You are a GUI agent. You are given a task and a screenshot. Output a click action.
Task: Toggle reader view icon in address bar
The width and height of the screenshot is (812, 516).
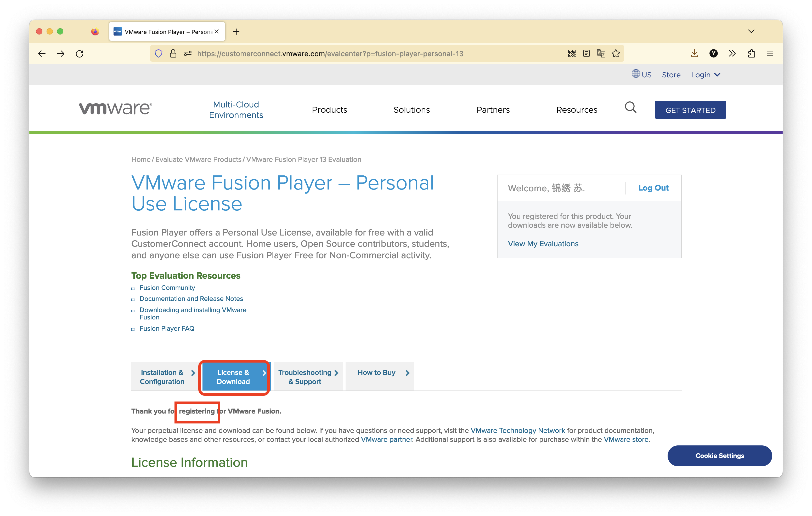click(x=587, y=54)
